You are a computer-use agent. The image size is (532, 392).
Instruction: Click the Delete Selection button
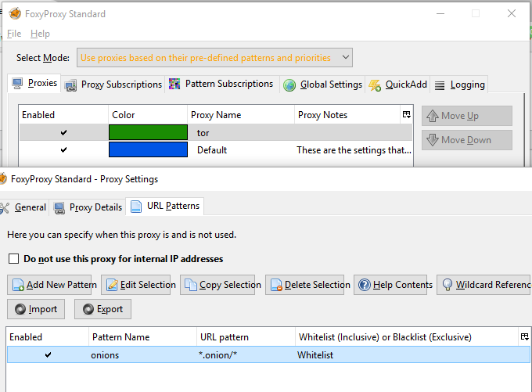click(x=304, y=285)
